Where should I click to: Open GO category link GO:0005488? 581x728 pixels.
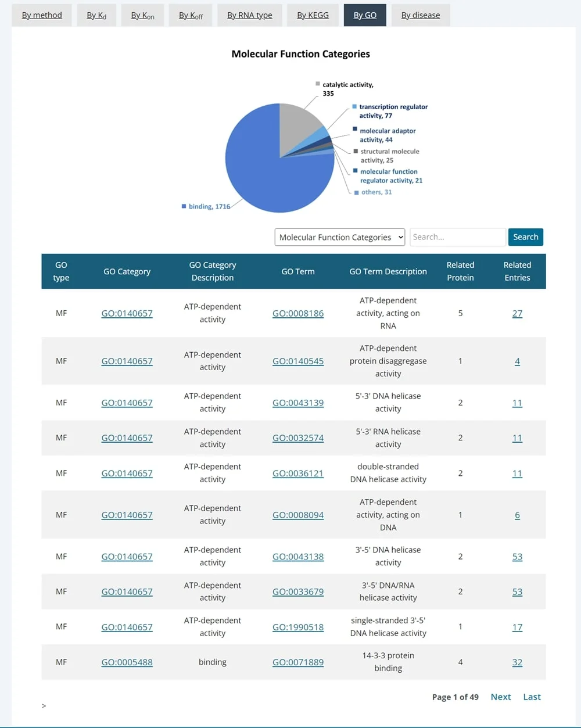(127, 662)
